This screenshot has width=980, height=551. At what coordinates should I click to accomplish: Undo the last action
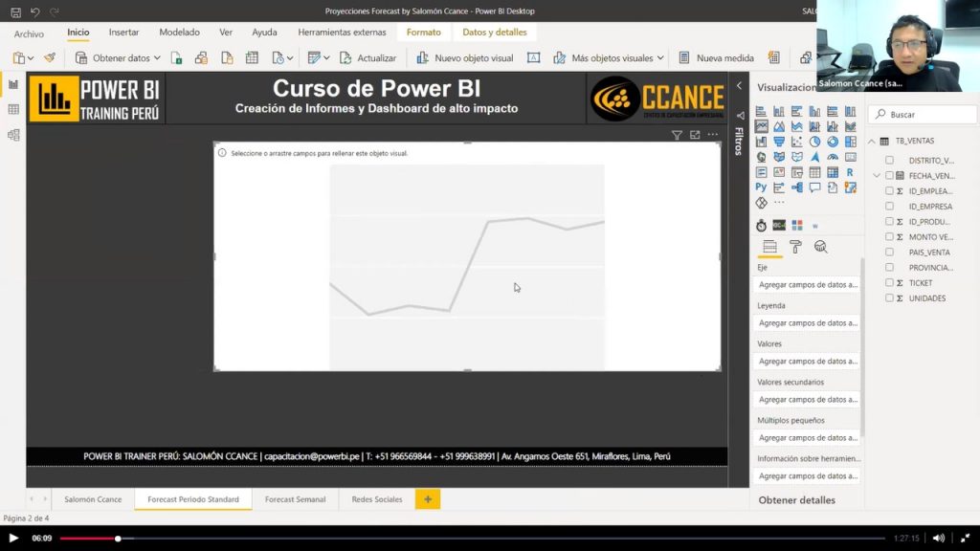pyautogui.click(x=35, y=11)
